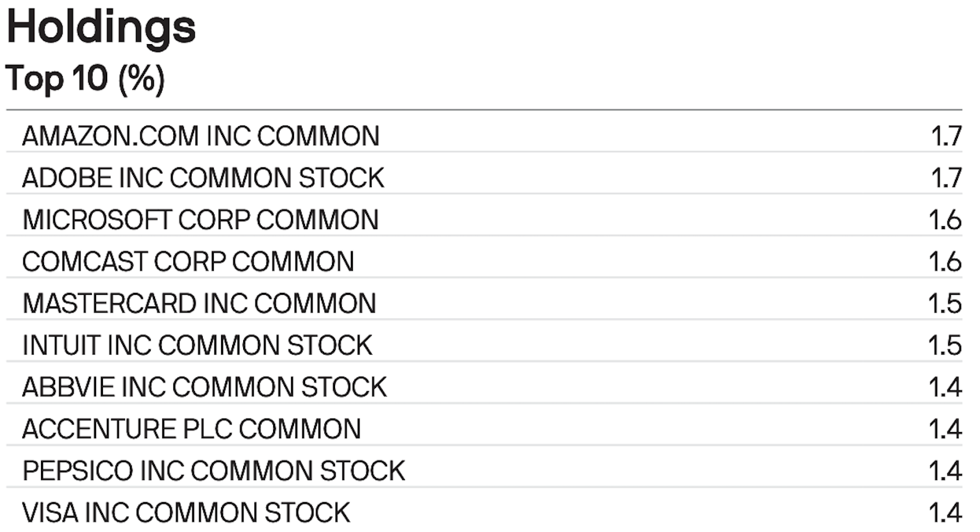Click the Holdings heading

[101, 28]
